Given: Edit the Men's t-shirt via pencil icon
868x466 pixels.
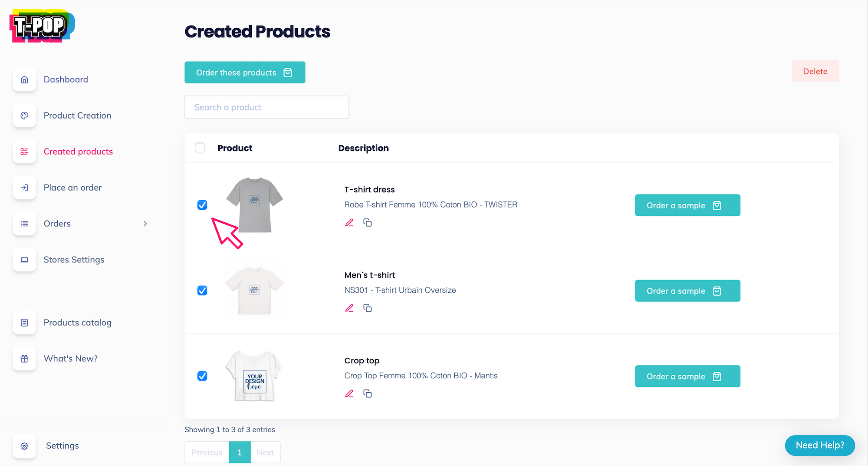Looking at the screenshot, I should [349, 308].
